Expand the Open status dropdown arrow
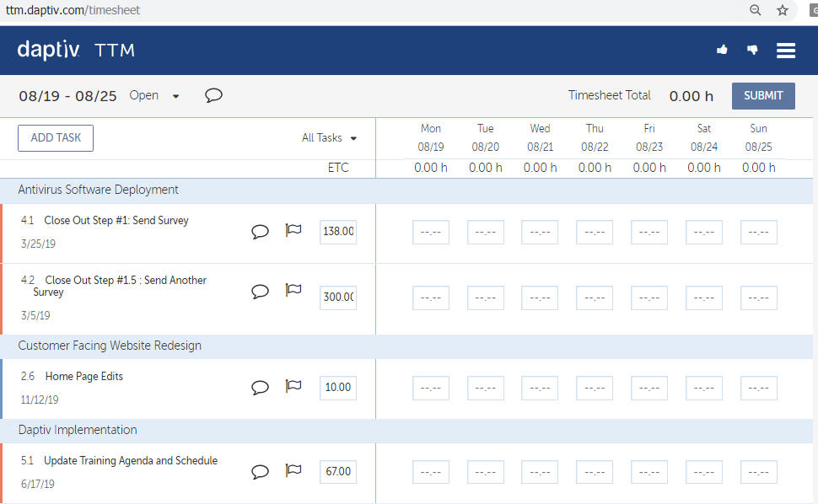The width and height of the screenshot is (818, 504). (x=175, y=96)
